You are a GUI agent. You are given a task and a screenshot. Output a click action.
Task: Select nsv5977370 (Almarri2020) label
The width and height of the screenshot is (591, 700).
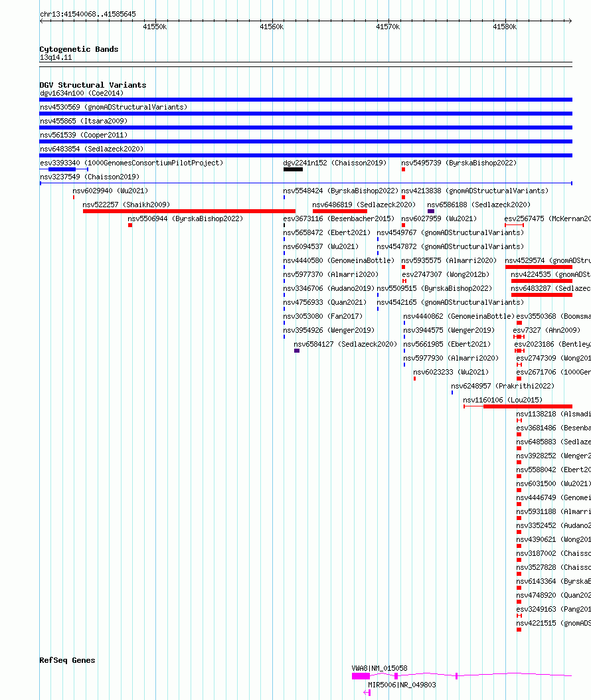coord(331,274)
